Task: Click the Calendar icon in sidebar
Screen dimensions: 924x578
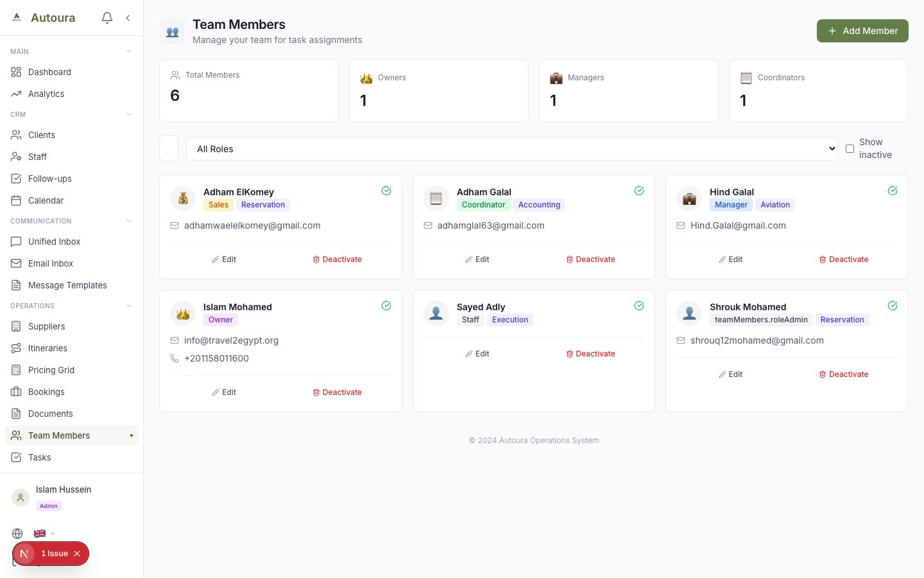Action: click(x=16, y=200)
